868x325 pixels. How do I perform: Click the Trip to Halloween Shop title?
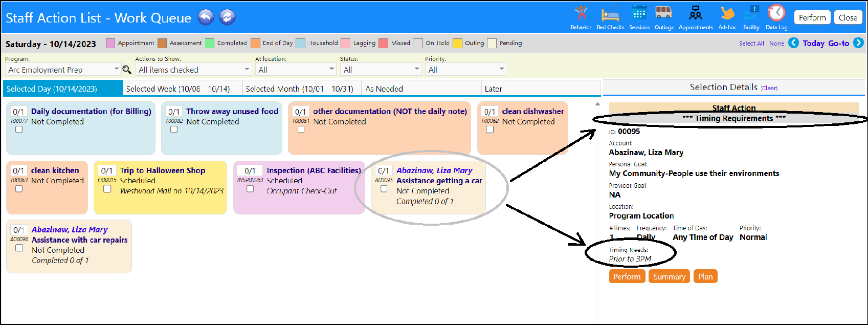pyautogui.click(x=163, y=170)
